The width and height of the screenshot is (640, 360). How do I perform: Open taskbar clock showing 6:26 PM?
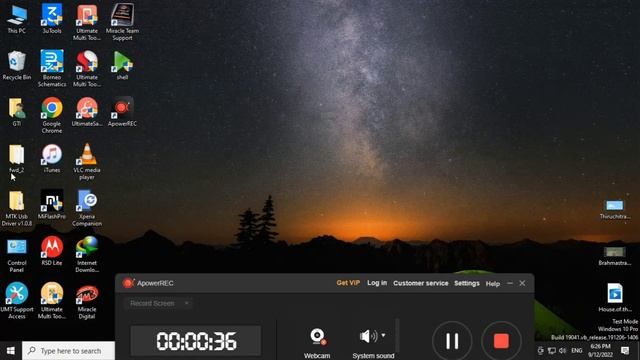[600, 351]
